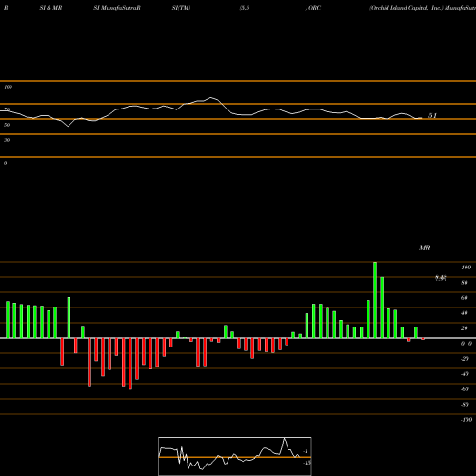Screen dimensions: 476x476
Task: Click the "-100" label on the MR axis
Action: click(466, 420)
